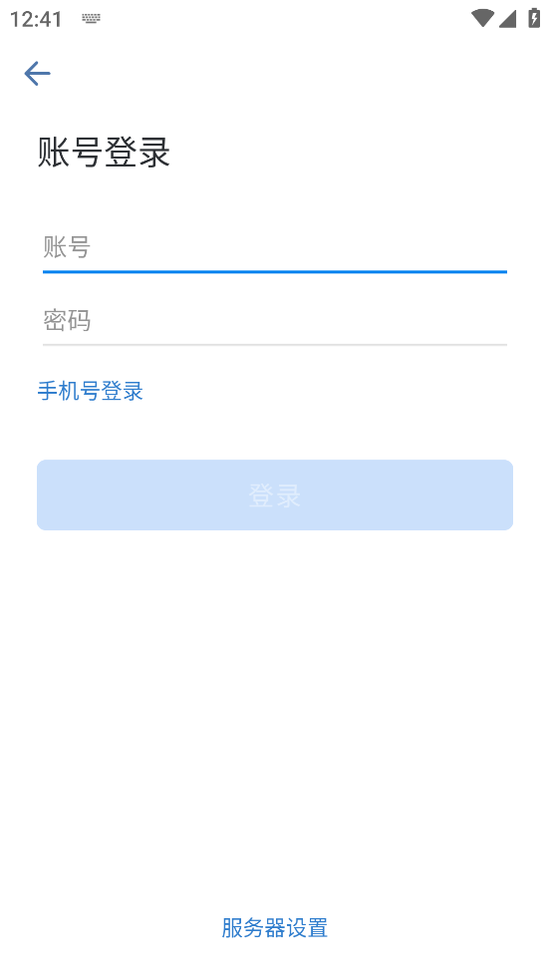Click the blue underline of account field

click(275, 272)
